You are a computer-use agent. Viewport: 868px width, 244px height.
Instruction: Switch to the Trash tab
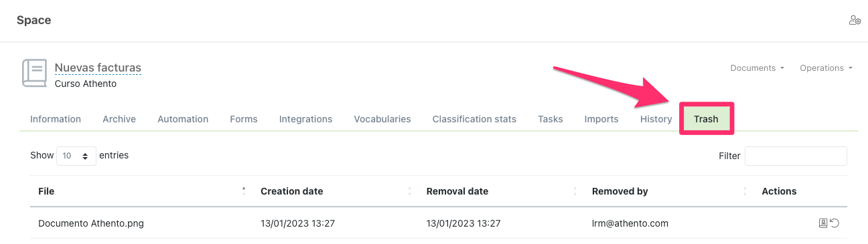(706, 119)
